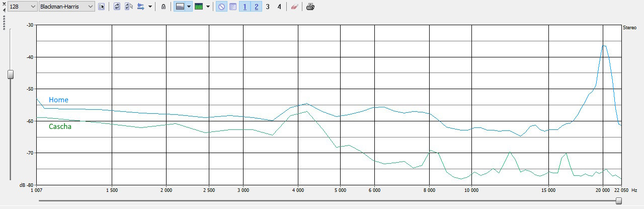
Task: Toggle the padlock lock icon
Action: (x=163, y=7)
